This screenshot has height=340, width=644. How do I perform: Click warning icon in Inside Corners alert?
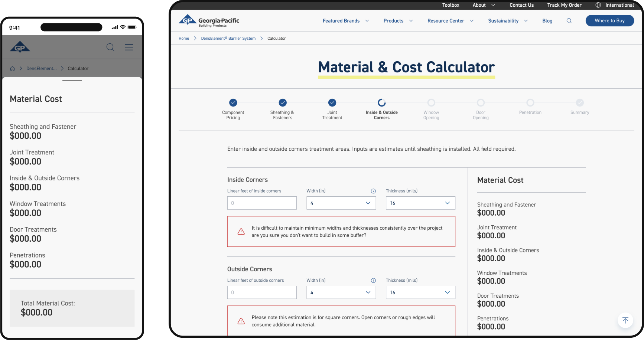pos(241,232)
